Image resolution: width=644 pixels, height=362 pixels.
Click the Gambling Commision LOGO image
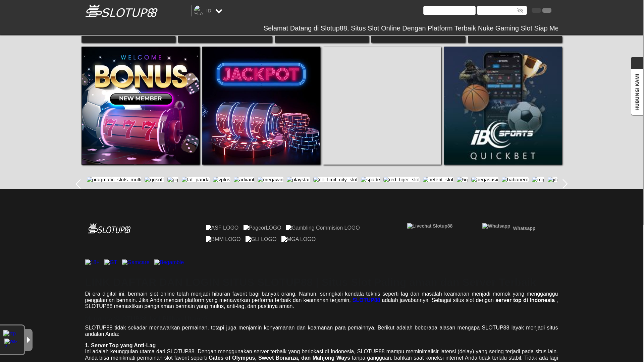pyautogui.click(x=323, y=228)
